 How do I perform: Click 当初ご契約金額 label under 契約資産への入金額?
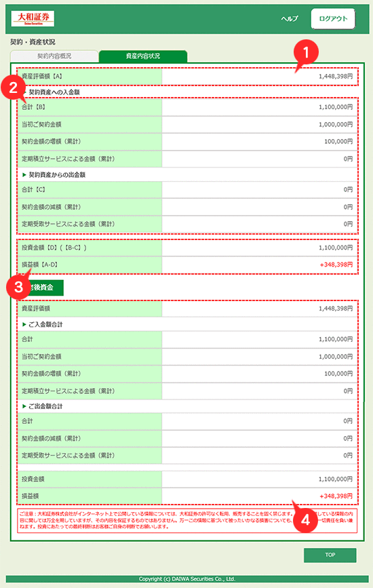[x=41, y=124]
